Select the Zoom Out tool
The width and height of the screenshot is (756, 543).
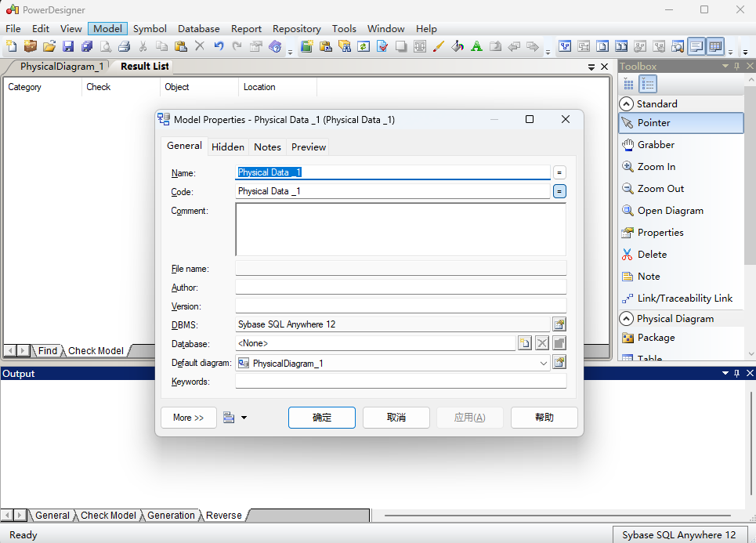(682, 189)
